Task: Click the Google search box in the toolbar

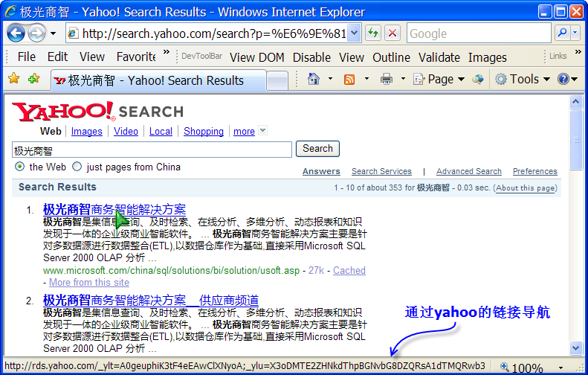Action: [479, 33]
